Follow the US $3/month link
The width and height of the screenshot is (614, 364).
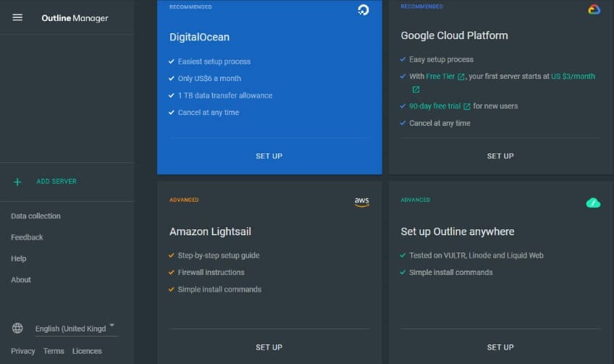tap(573, 76)
